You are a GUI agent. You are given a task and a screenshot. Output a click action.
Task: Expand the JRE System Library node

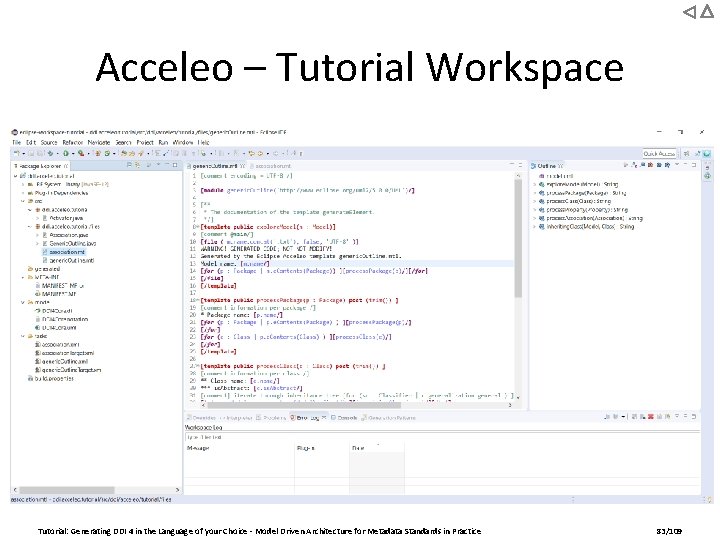[23, 184]
